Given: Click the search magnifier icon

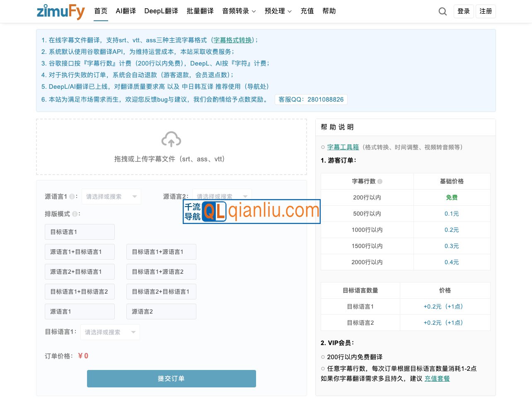Looking at the screenshot, I should tap(443, 11).
